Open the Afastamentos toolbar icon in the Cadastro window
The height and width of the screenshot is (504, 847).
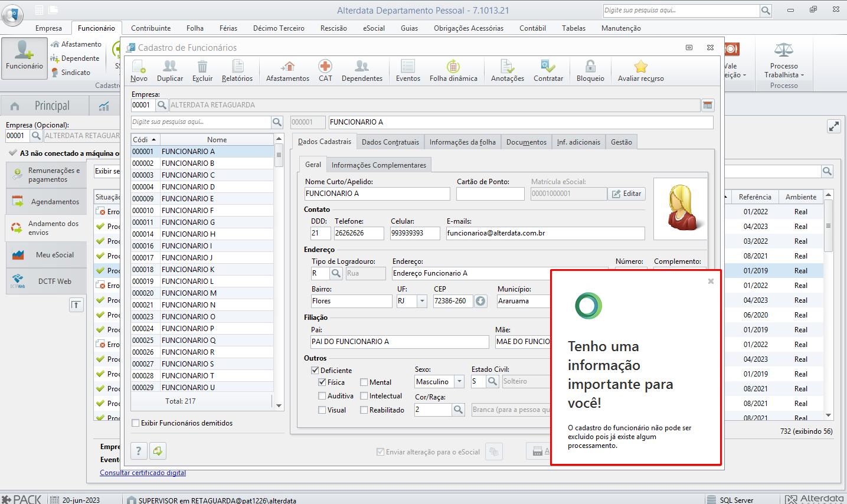[287, 70]
